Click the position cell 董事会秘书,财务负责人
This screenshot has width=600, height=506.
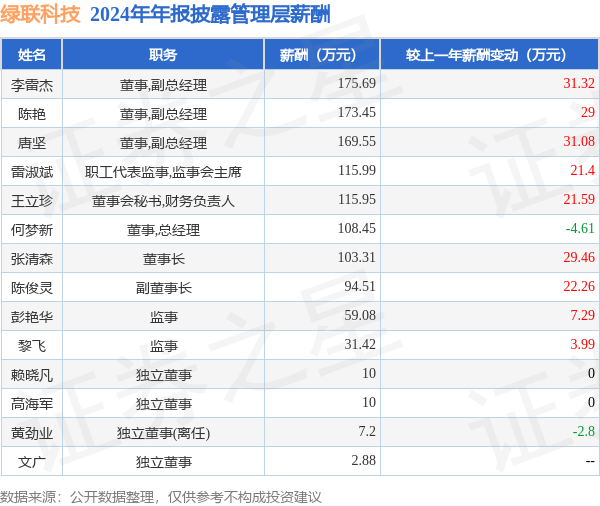click(163, 201)
